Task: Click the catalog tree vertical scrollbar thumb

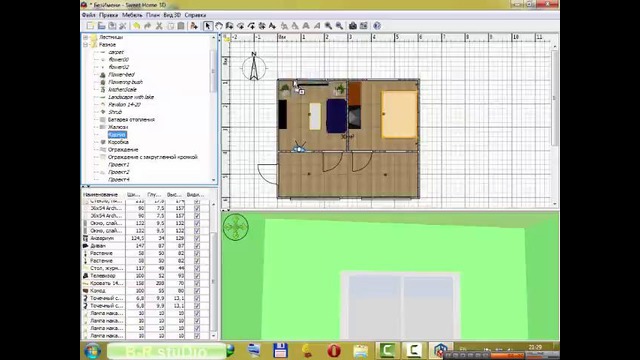Action: pyautogui.click(x=213, y=71)
